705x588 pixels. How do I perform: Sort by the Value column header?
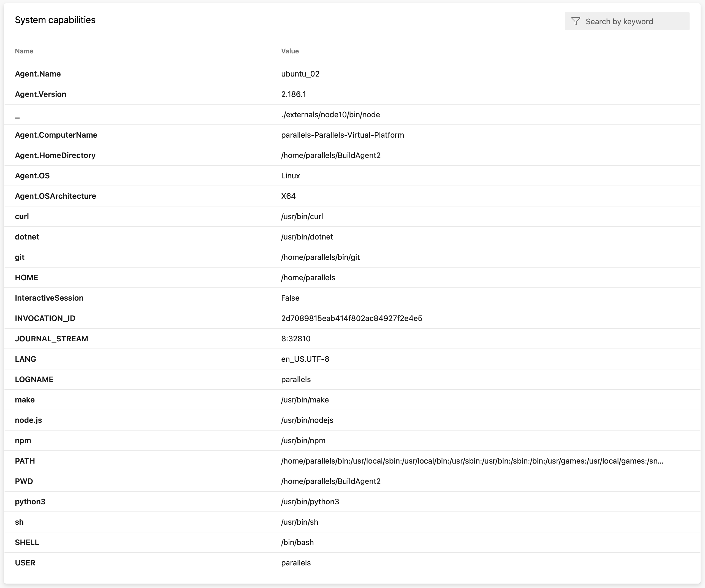(x=290, y=51)
